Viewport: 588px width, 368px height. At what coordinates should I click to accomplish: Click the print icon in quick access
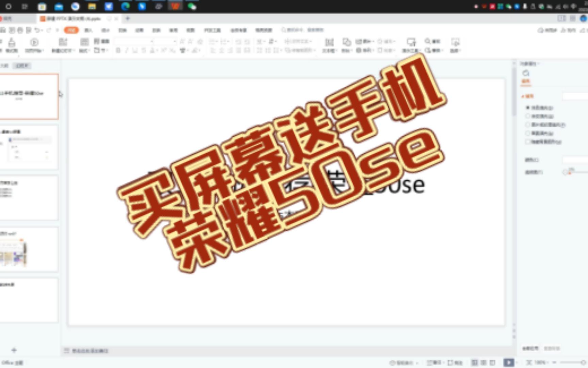coord(20,30)
